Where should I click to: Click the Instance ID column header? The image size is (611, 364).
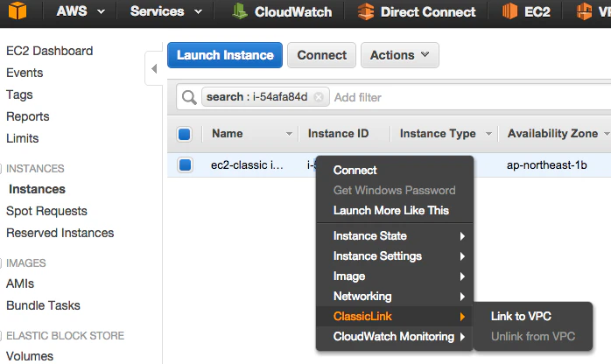[x=338, y=134]
